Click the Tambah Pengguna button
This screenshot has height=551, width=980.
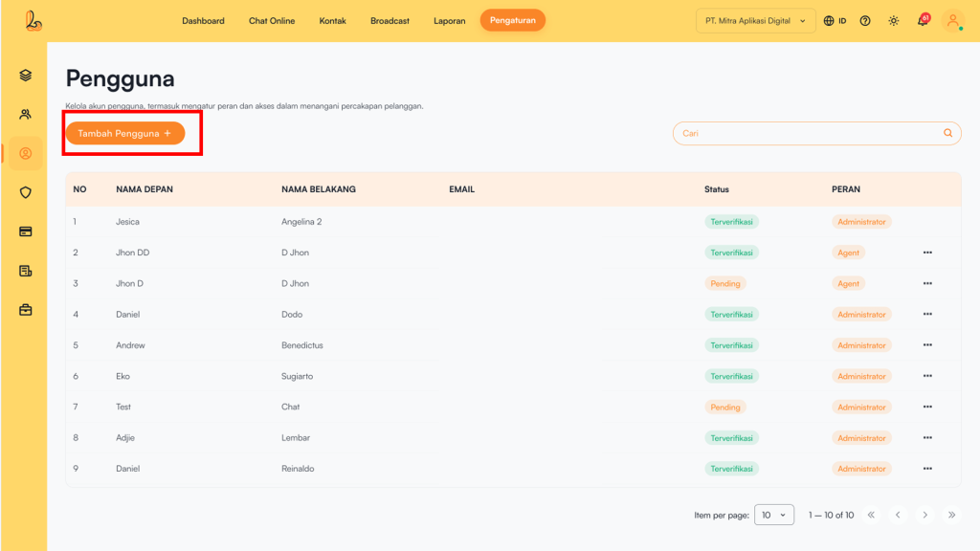(124, 134)
